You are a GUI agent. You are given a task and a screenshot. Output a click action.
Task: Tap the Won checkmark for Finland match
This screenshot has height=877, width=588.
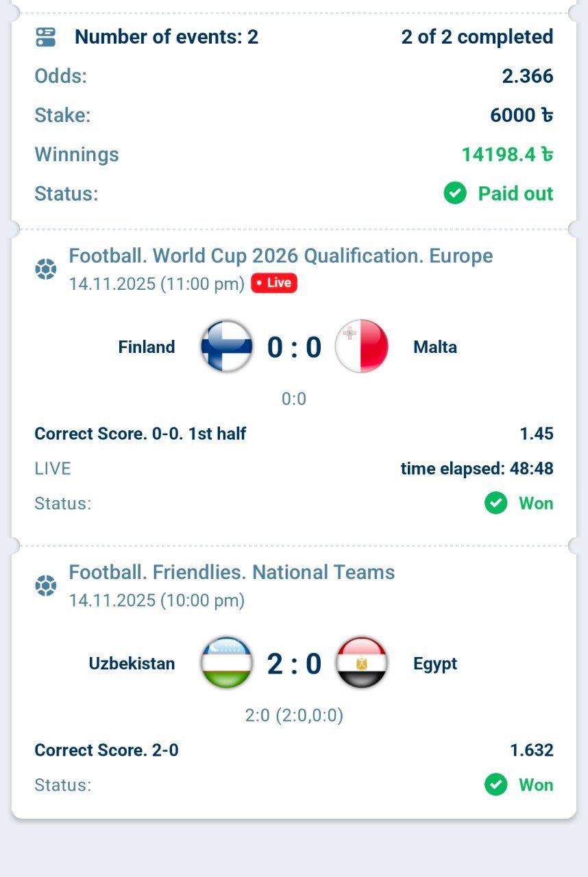(495, 504)
